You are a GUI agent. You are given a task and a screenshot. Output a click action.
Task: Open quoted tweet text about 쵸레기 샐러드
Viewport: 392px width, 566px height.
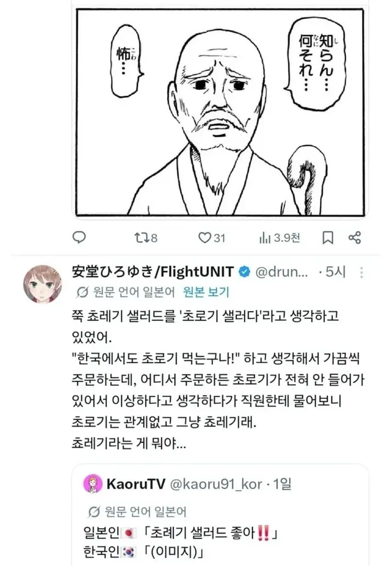pyautogui.click(x=180, y=542)
